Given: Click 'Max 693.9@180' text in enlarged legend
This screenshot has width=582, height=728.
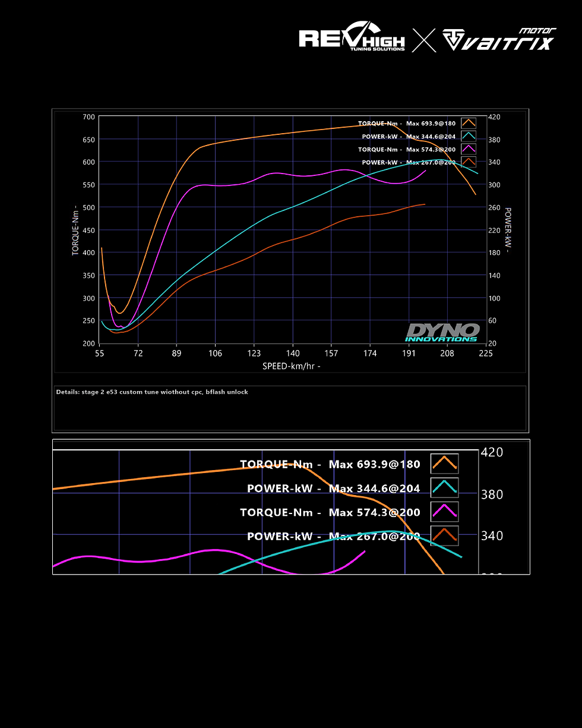Looking at the screenshot, I should [x=374, y=464].
